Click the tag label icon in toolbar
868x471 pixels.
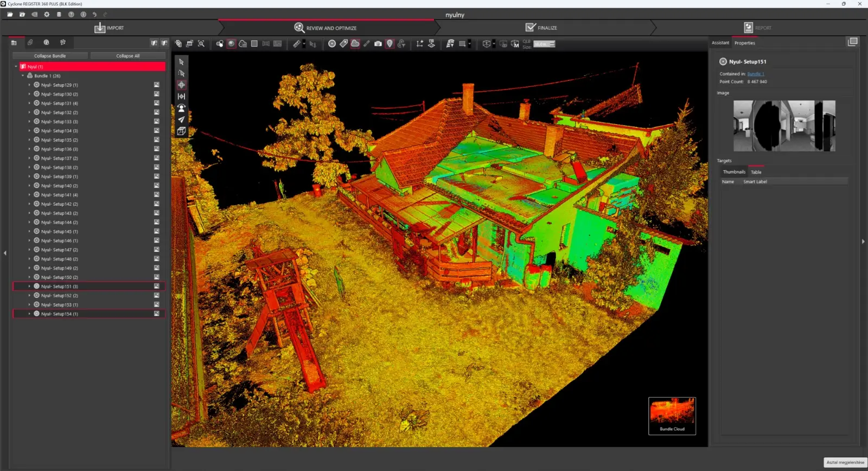[x=343, y=44]
